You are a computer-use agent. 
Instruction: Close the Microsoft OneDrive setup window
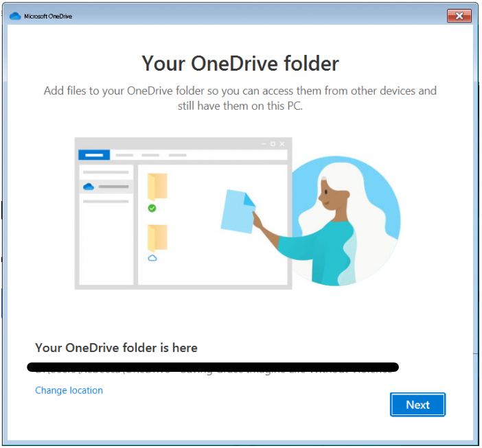click(x=459, y=16)
